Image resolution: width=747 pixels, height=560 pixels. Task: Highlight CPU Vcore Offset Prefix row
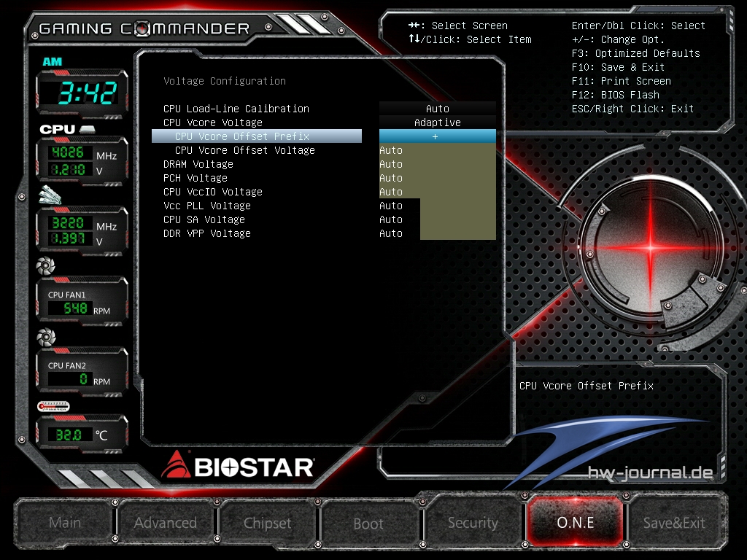[257, 136]
